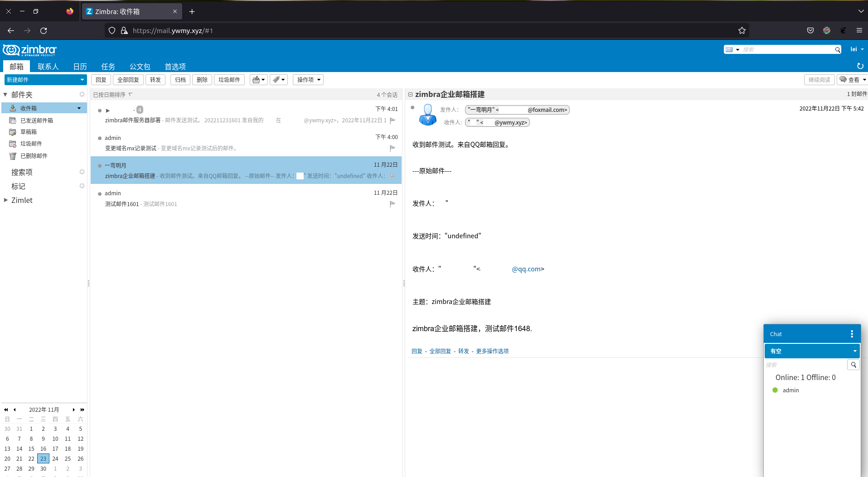Open search type dropdown next to mail icon
Viewport: 868px width, 477px height.
coord(737,50)
